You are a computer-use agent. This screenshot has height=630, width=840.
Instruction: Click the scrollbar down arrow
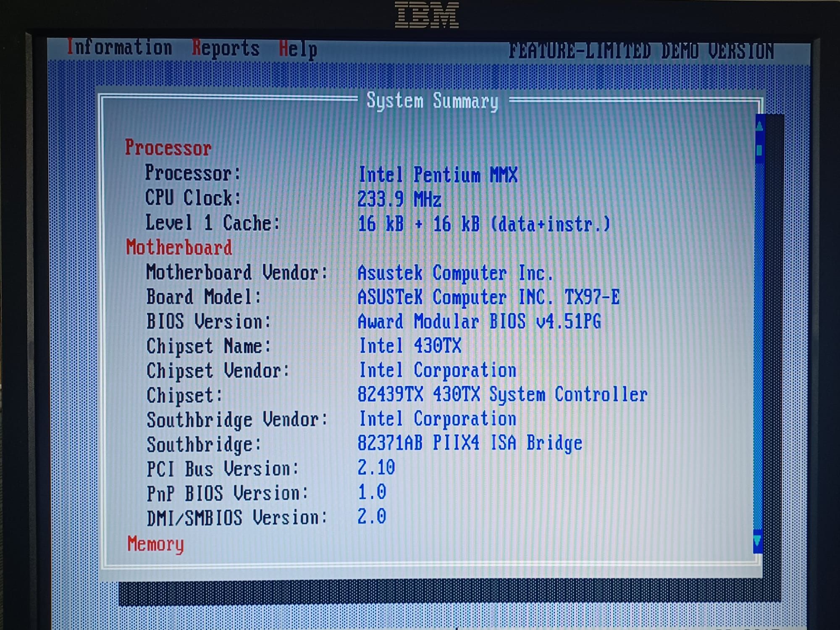[758, 540]
